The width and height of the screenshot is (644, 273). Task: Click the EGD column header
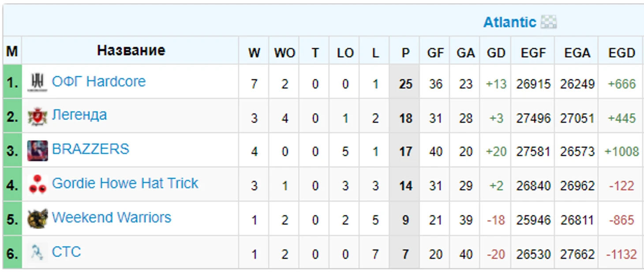622,53
